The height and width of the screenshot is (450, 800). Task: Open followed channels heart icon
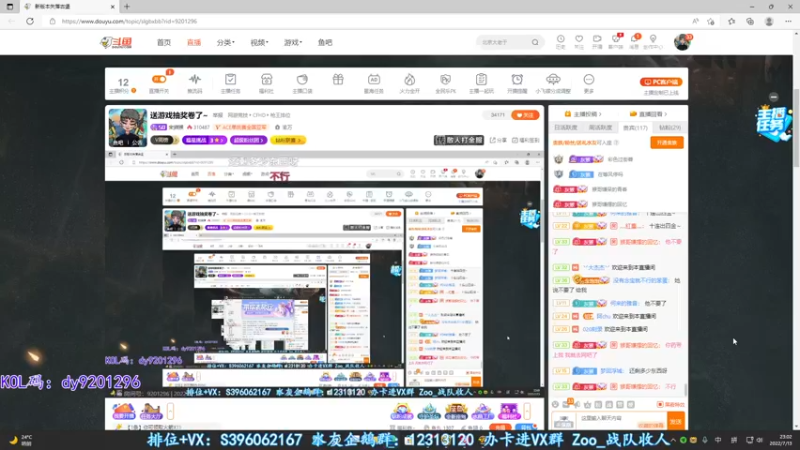(x=579, y=41)
